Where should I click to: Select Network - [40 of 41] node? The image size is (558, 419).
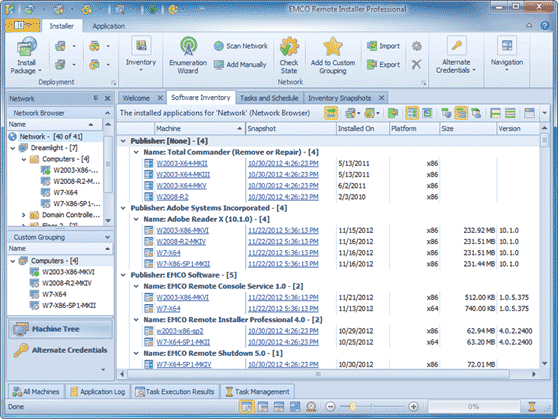[51, 137]
